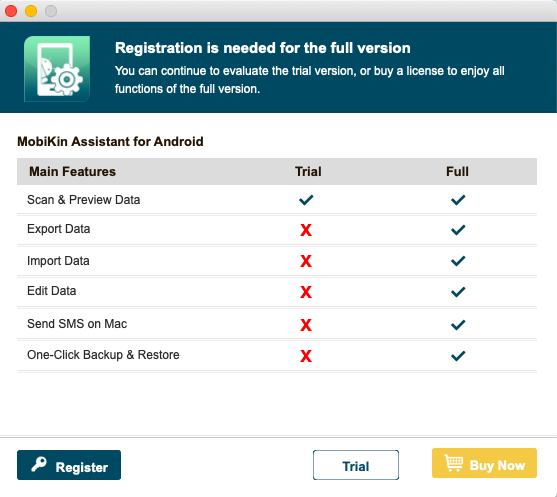The height and width of the screenshot is (497, 557).
Task: Click the Full checkmark for Scan & Preview Data
Action: pos(458,200)
